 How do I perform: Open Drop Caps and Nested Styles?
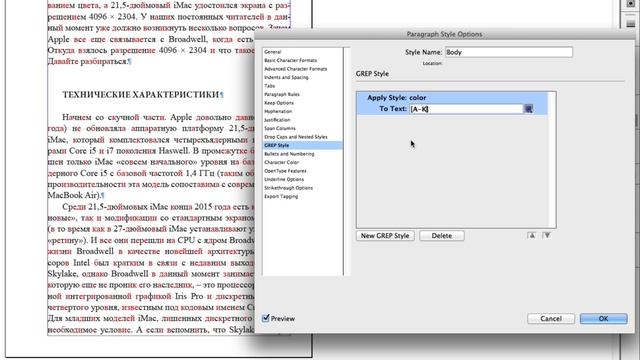tap(296, 137)
